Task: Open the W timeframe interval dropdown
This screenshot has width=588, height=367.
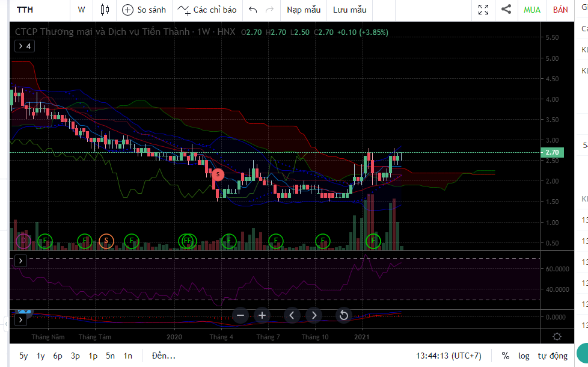Action: 81,10
